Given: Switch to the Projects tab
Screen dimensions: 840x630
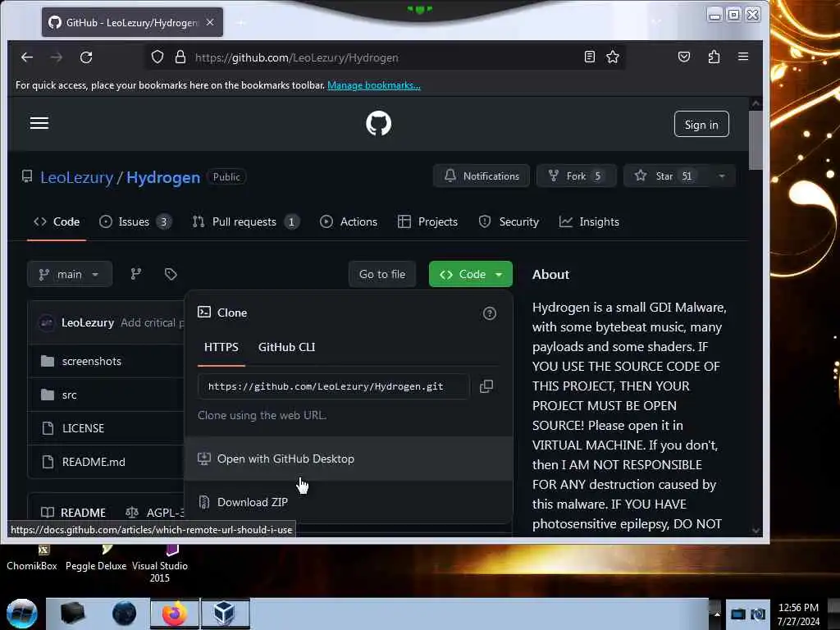Looking at the screenshot, I should 427,221.
